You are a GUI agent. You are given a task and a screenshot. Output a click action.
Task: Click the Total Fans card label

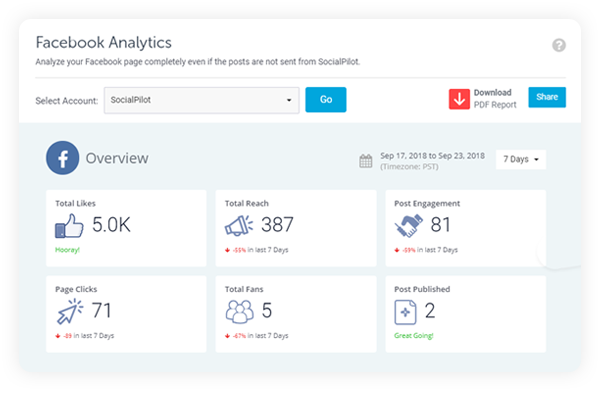(244, 289)
